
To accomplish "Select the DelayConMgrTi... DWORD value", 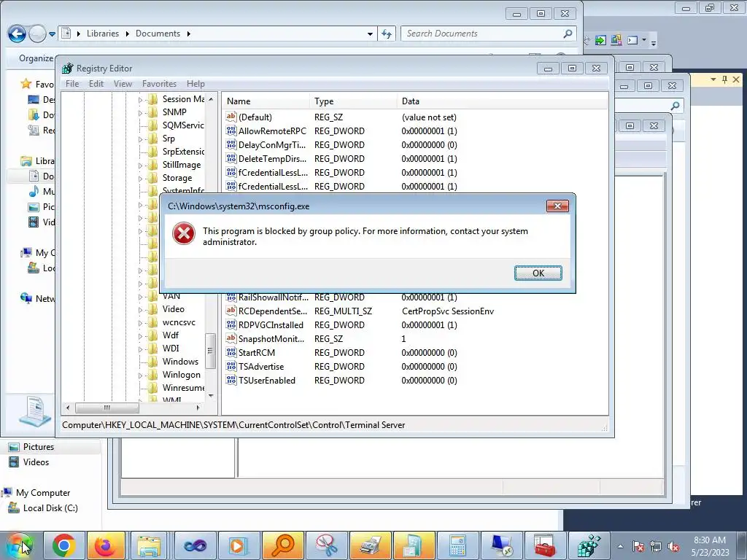I will pos(271,145).
